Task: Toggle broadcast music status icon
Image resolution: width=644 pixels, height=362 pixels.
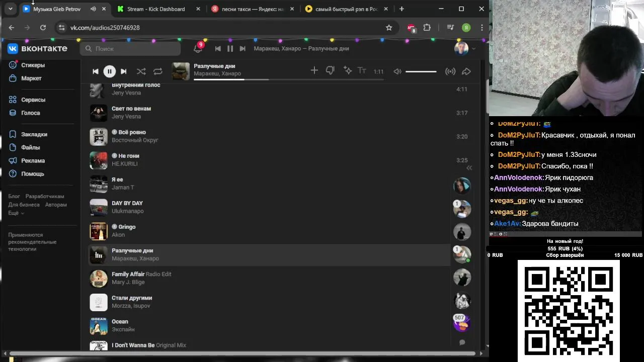Action: point(450,71)
